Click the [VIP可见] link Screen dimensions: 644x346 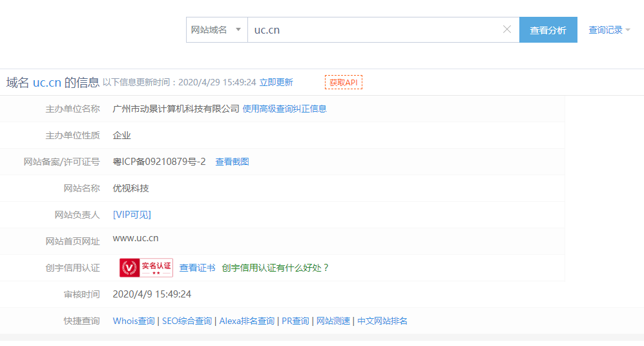[x=132, y=214]
